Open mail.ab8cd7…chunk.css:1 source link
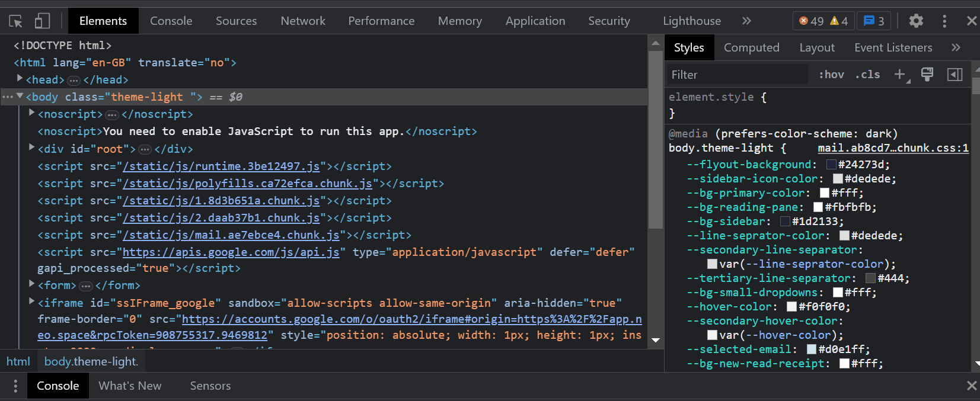The width and height of the screenshot is (980, 401). [x=893, y=148]
